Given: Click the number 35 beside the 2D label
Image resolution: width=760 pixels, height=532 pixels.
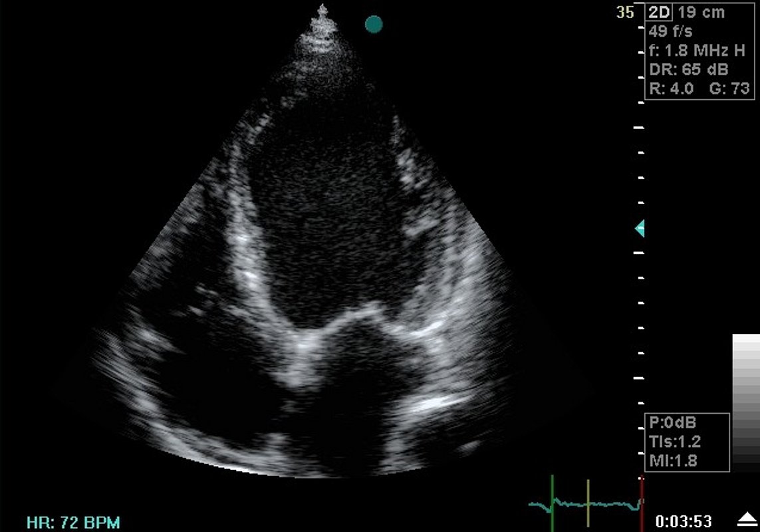Looking at the screenshot, I should (625, 12).
